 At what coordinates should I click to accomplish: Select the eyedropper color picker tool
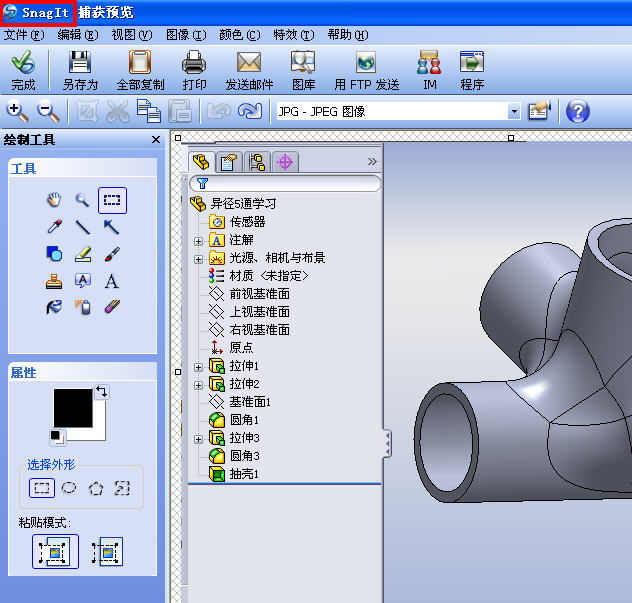point(54,227)
